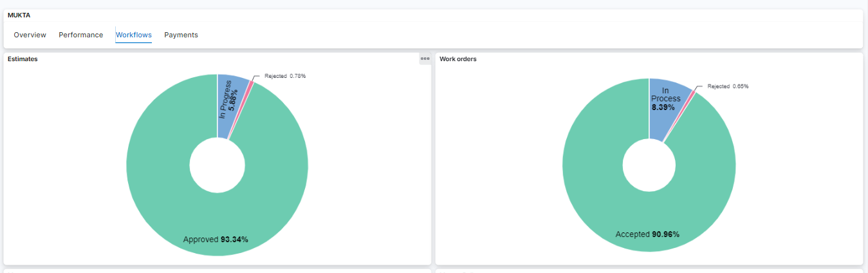Open the Performance tab
Screen dimensions: 868x273
click(x=81, y=35)
